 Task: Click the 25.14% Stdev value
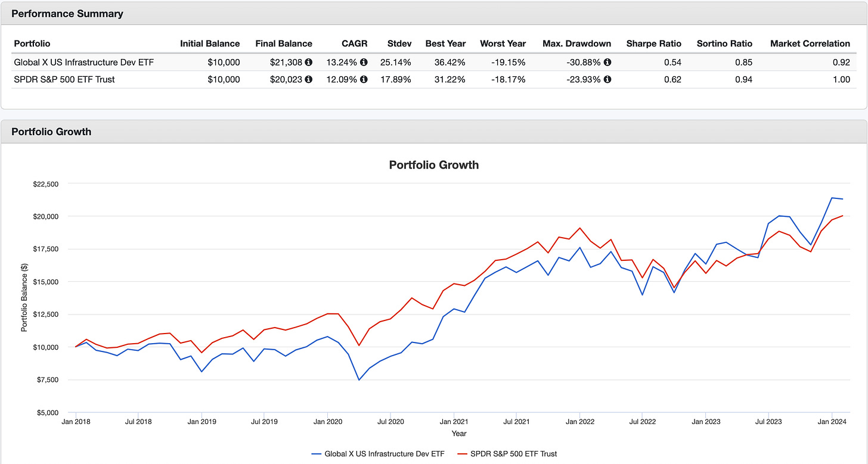[396, 62]
